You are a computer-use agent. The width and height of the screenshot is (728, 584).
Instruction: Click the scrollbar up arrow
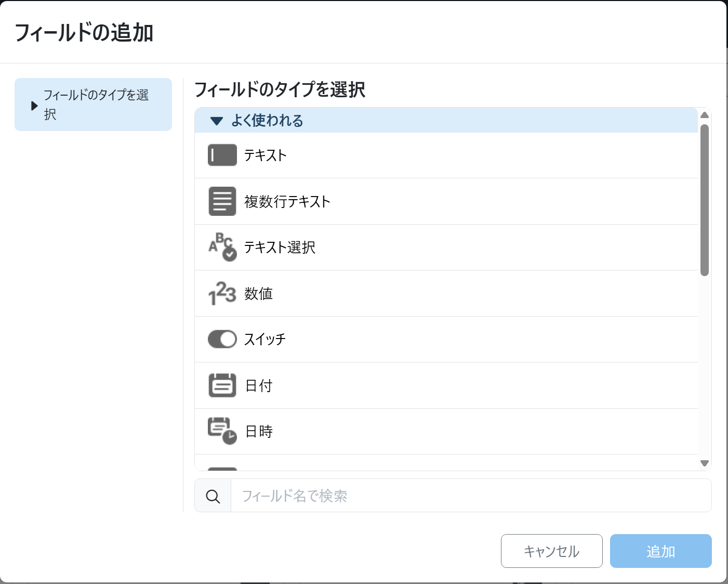[x=705, y=115]
